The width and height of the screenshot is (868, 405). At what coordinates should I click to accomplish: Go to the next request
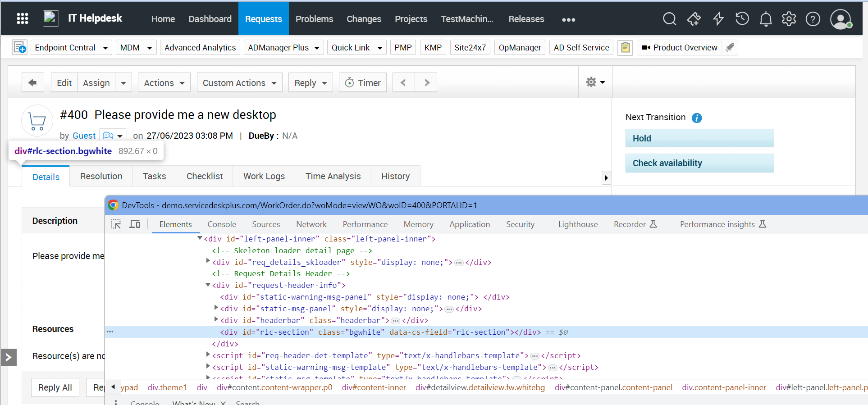pyautogui.click(x=426, y=82)
